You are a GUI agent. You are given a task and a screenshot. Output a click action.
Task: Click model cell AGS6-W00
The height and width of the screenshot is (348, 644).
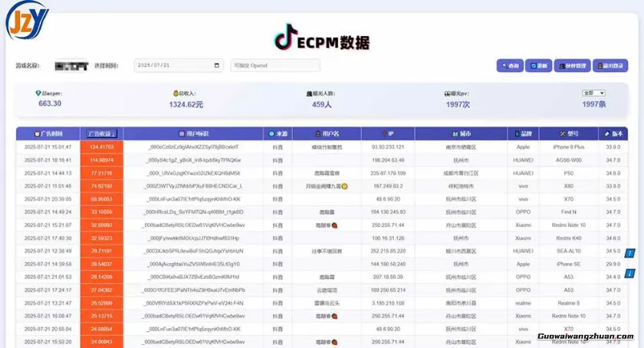coord(568,160)
